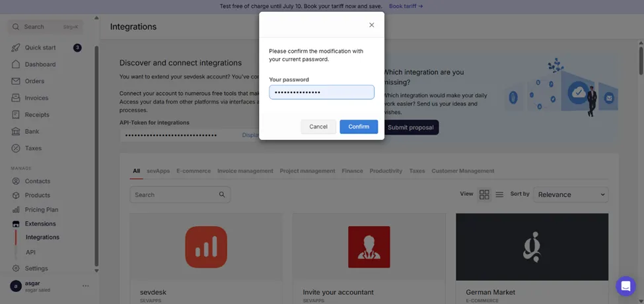The height and width of the screenshot is (304, 644).
Task: Open Bank building icon
Action: (16, 132)
